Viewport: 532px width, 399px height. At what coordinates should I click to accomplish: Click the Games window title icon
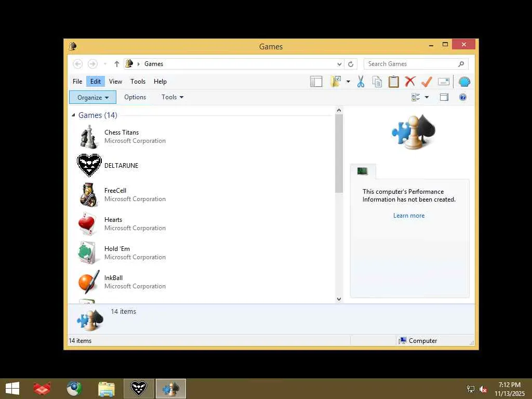(x=72, y=46)
